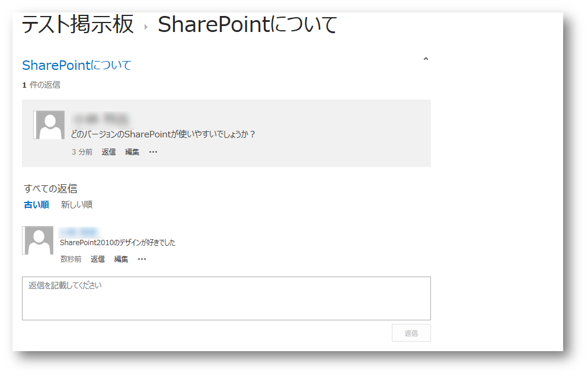The width and height of the screenshot is (588, 376).
Task: Click the original poster's blurred name
Action: point(100,119)
